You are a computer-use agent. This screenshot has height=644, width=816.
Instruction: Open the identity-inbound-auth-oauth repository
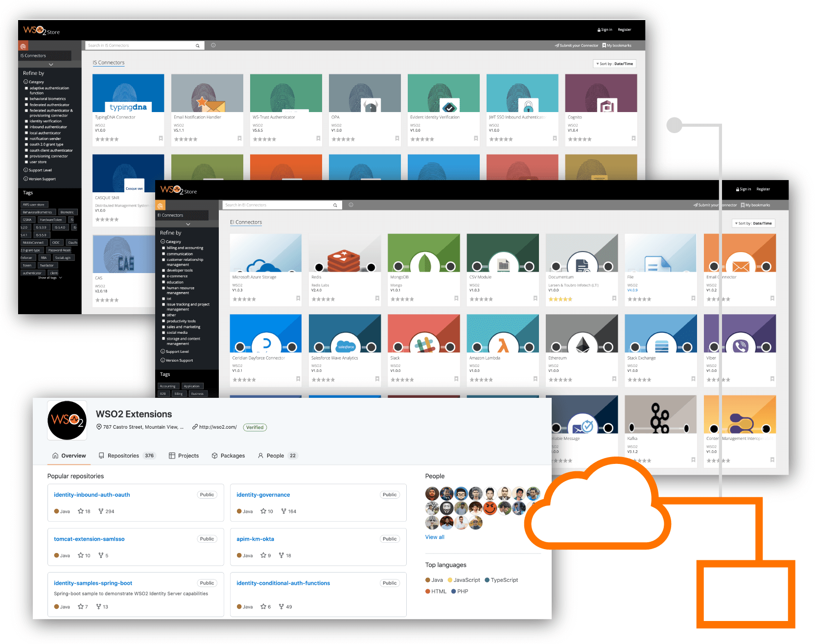[92, 495]
